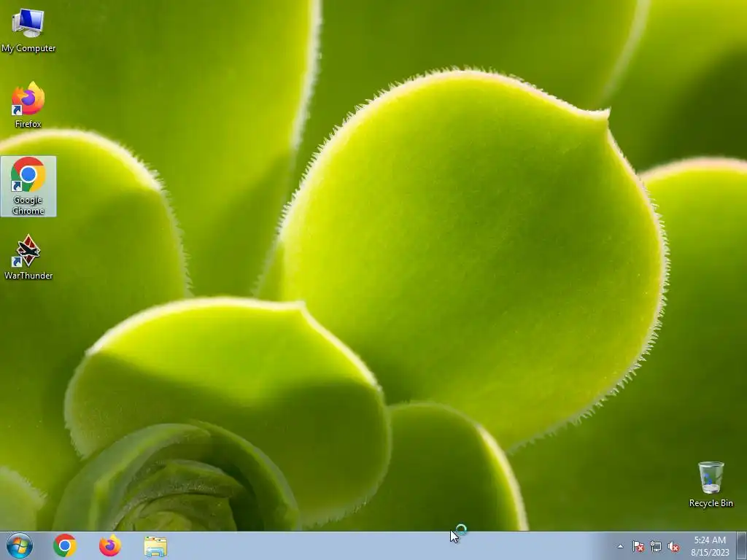Open Action Center flag icon
Viewport: 747px width, 560px height.
pos(638,546)
